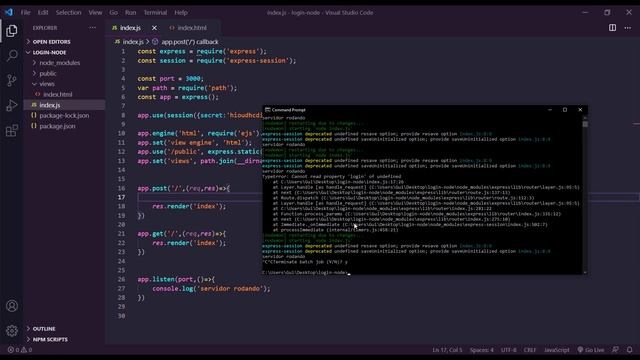
Task: Click the Command Prompt window icon
Action: tap(267, 110)
